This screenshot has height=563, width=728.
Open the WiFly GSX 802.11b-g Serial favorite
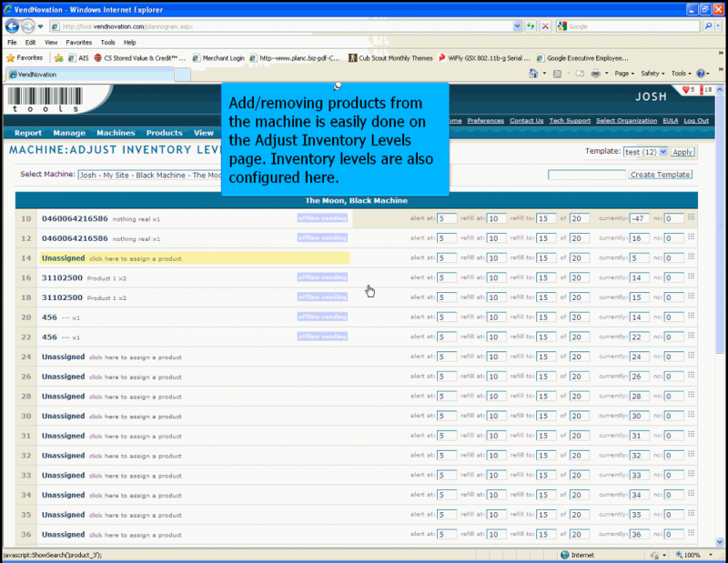coord(484,58)
